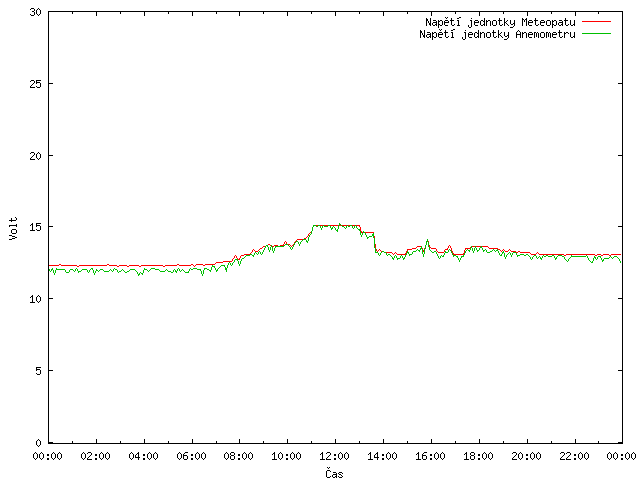
Task: Click the y-axis value 10
Action: (x=36, y=299)
